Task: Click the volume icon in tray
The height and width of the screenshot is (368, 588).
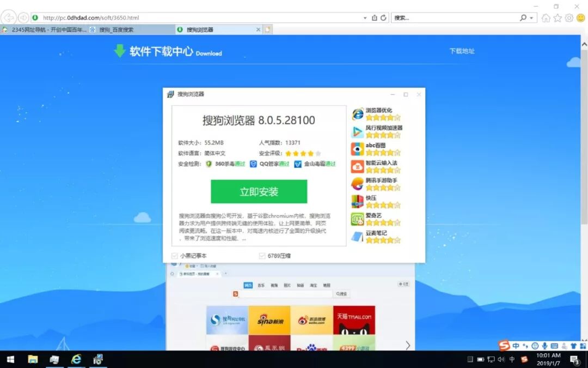Action: click(x=501, y=359)
